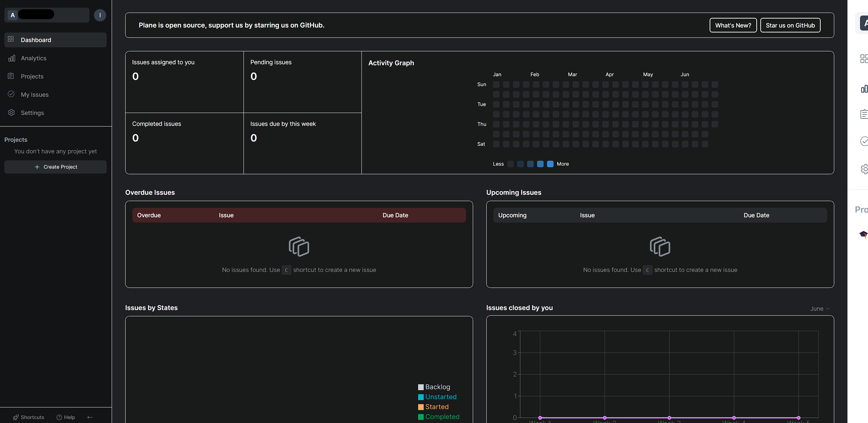Open Help via the question mark icon
The width and height of the screenshot is (868, 423).
(59, 417)
